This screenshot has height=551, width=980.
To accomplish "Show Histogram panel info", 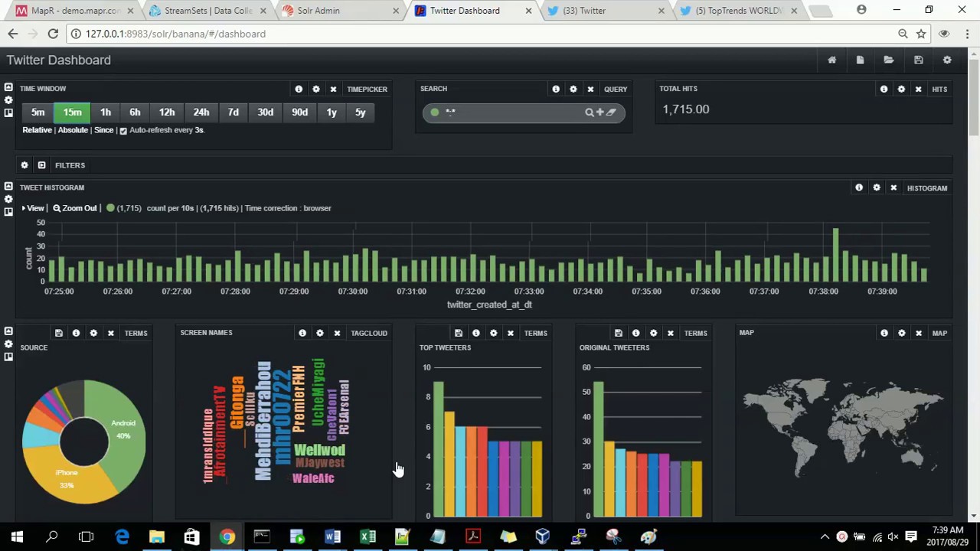I will (859, 187).
